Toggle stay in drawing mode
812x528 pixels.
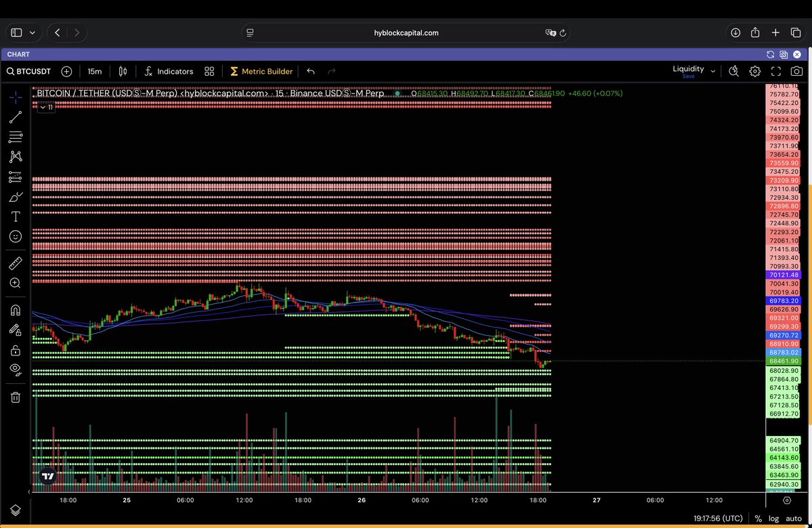(16, 330)
